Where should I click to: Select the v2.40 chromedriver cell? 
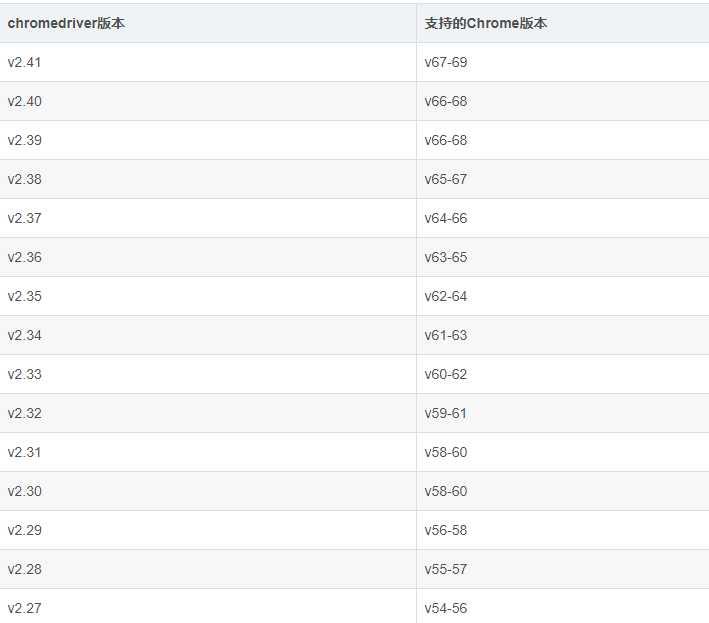pyautogui.click(x=208, y=101)
